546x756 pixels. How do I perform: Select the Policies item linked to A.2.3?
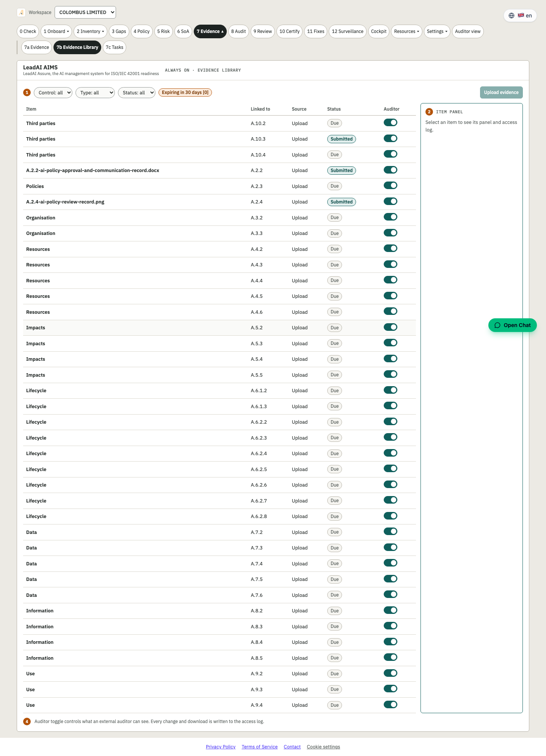click(x=35, y=186)
